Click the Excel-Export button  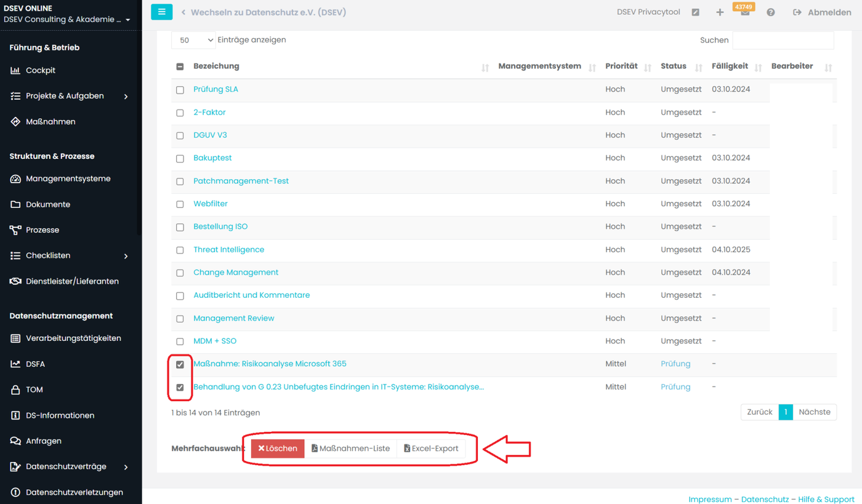[x=431, y=449]
